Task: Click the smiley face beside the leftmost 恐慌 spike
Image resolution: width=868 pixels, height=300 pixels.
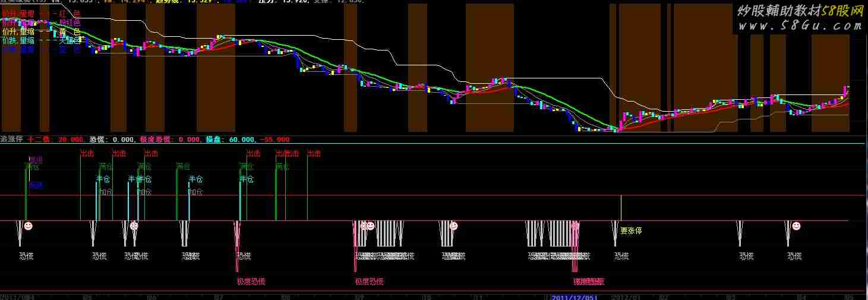Action: pyautogui.click(x=28, y=226)
